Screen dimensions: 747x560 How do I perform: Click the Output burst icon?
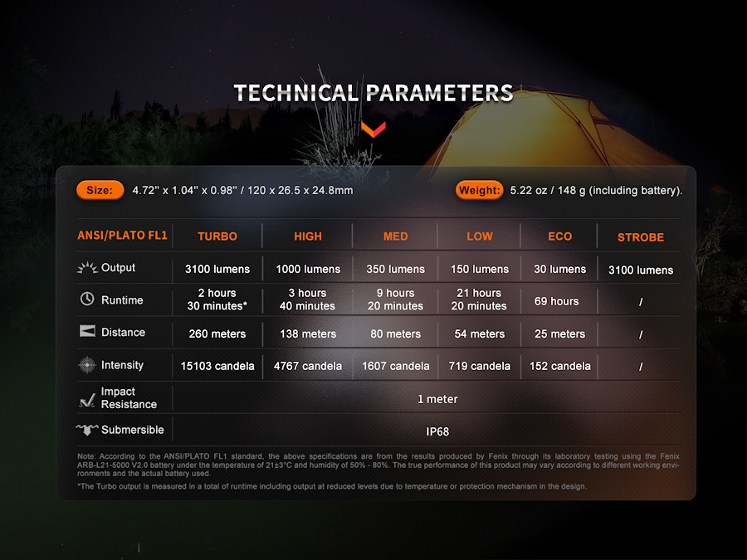86,268
